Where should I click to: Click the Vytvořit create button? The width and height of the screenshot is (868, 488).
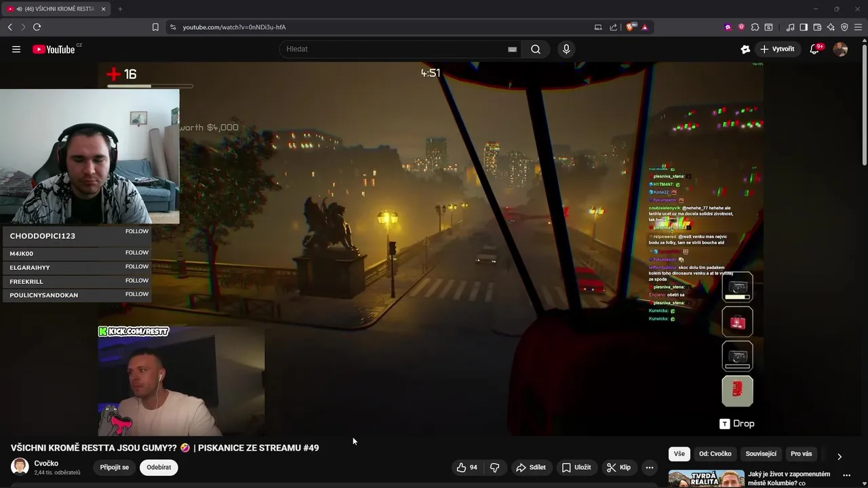click(777, 49)
